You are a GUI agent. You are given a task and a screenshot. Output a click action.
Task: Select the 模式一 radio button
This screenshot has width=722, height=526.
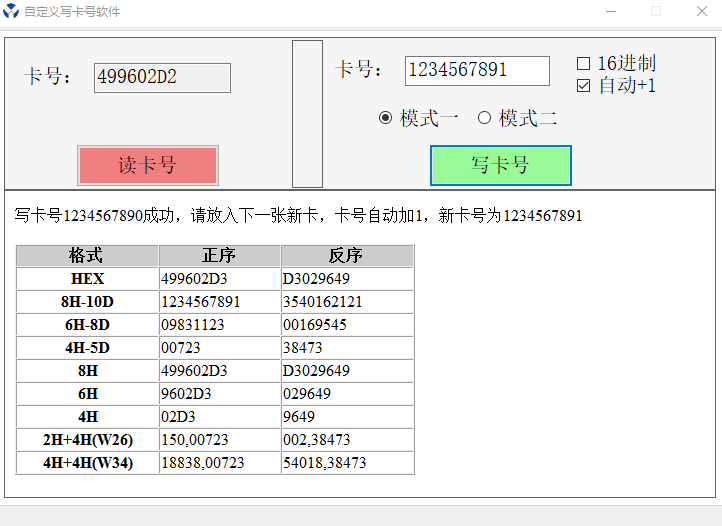(386, 118)
